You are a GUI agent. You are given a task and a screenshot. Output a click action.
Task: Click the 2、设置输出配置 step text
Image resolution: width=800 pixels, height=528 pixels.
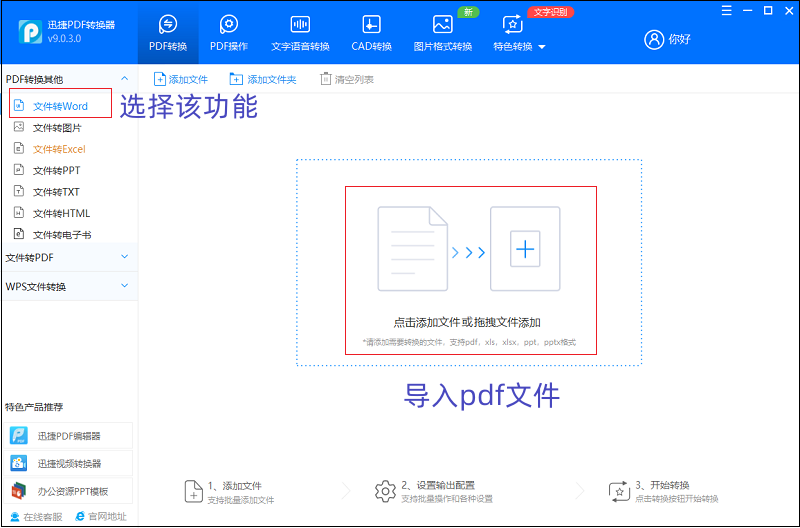(438, 485)
